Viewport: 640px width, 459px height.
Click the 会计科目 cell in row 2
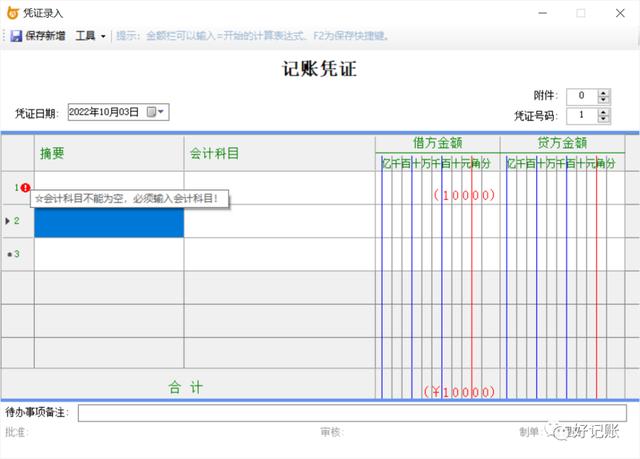(280, 221)
